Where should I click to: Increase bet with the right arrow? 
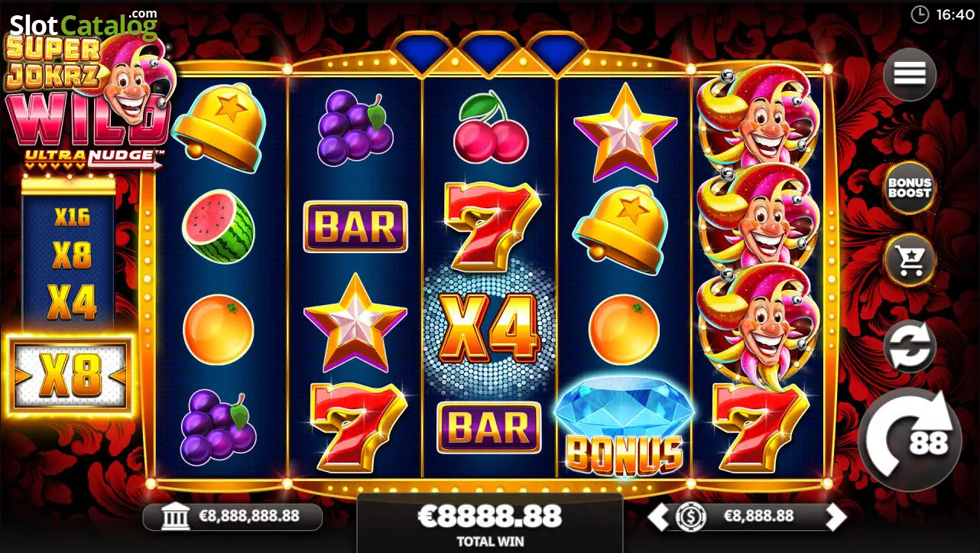click(836, 517)
